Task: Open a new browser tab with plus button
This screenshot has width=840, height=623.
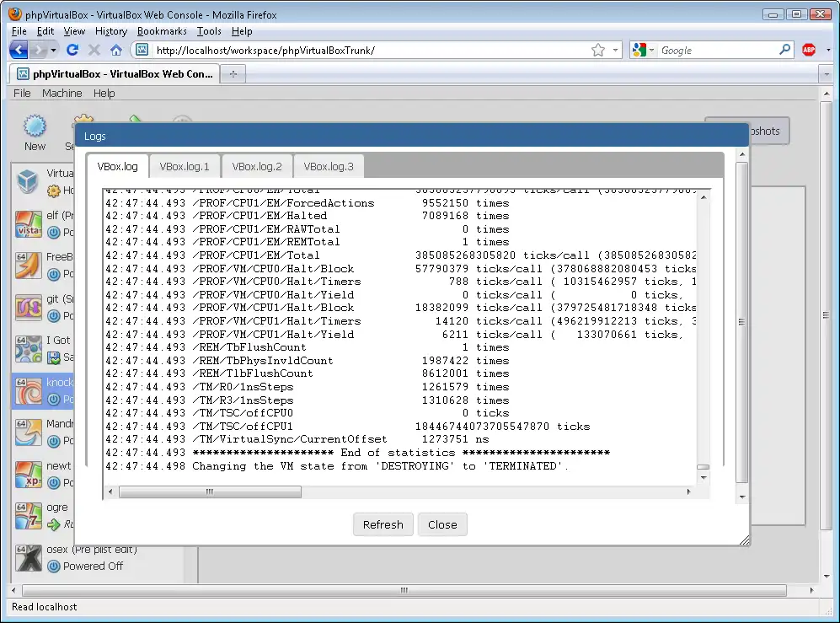Action: coord(233,74)
